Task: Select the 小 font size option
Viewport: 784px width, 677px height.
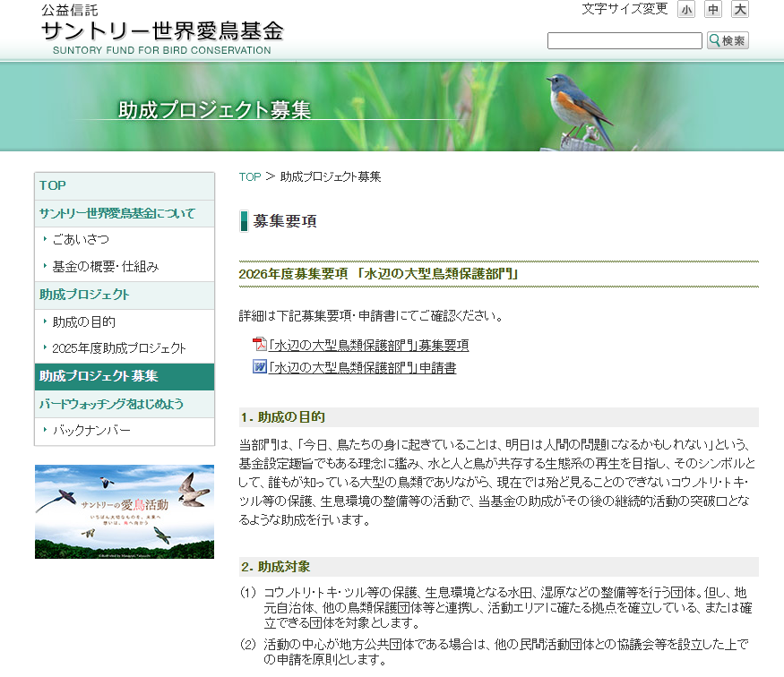Action: [x=685, y=9]
